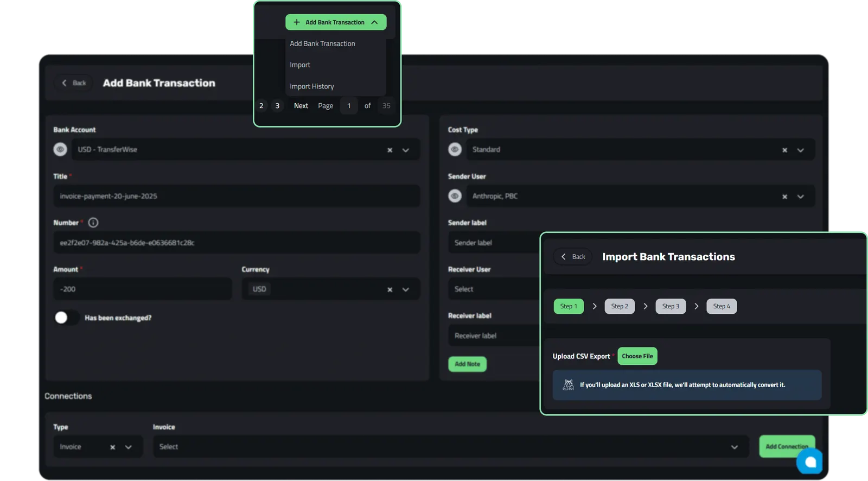Click the mascot icon in the XLS notice

tap(568, 385)
